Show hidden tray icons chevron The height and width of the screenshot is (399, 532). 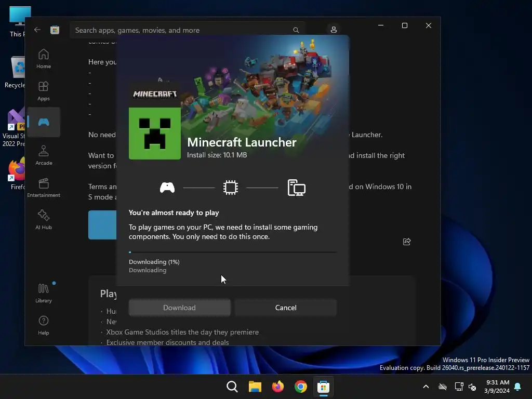[426, 387]
